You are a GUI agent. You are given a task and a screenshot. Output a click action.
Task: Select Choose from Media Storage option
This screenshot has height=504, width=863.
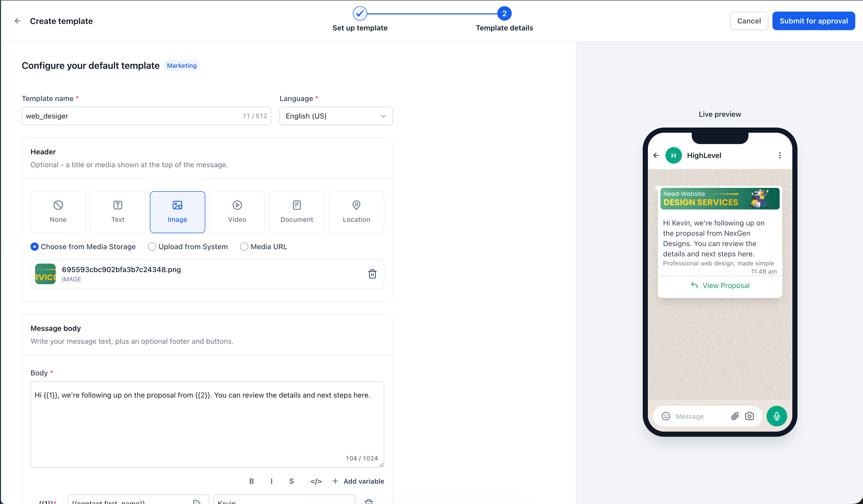[x=83, y=247]
